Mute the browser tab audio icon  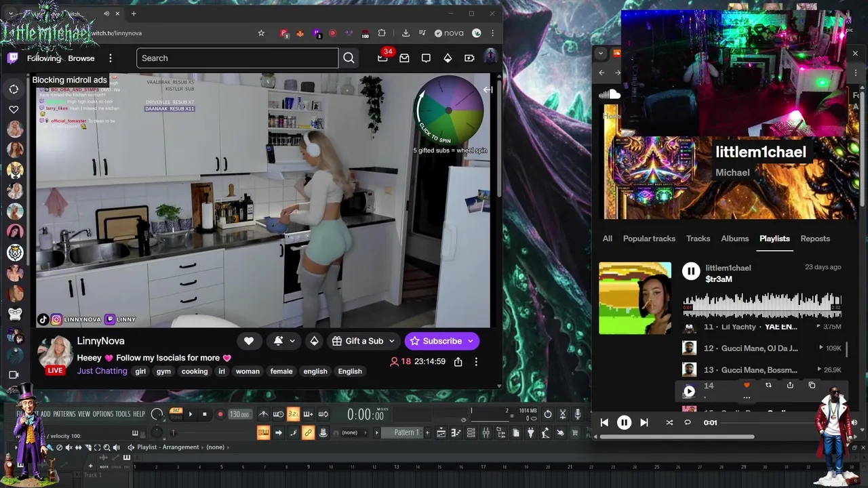coord(106,14)
